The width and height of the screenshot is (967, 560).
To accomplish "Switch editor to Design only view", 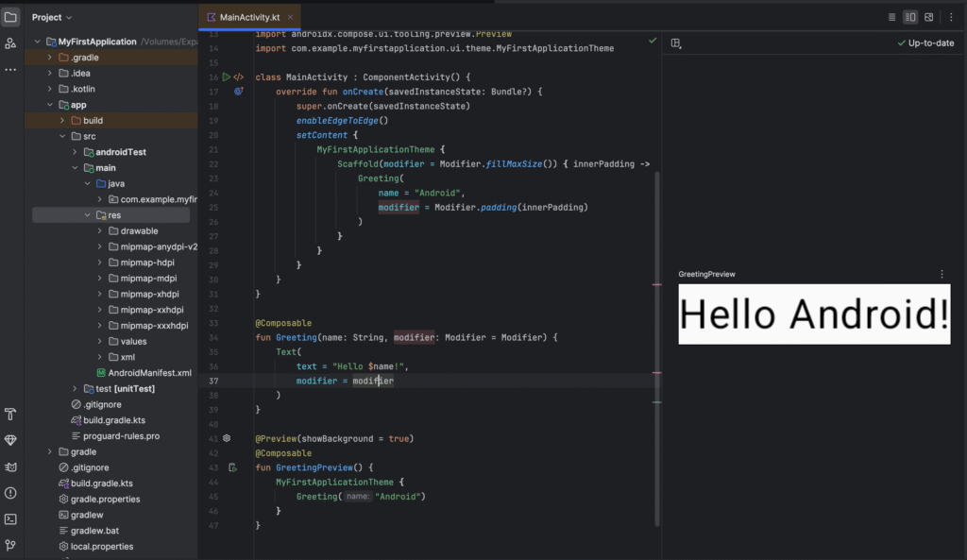I will [x=929, y=17].
